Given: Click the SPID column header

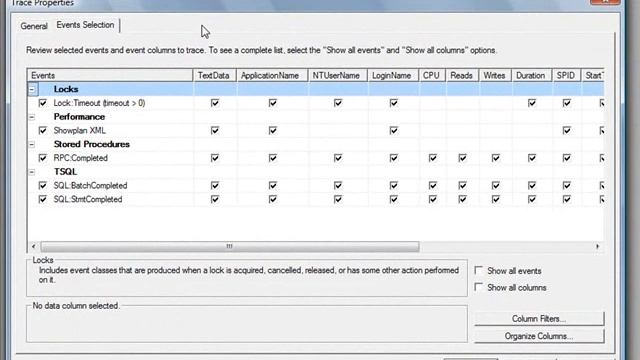Looking at the screenshot, I should point(567,76).
